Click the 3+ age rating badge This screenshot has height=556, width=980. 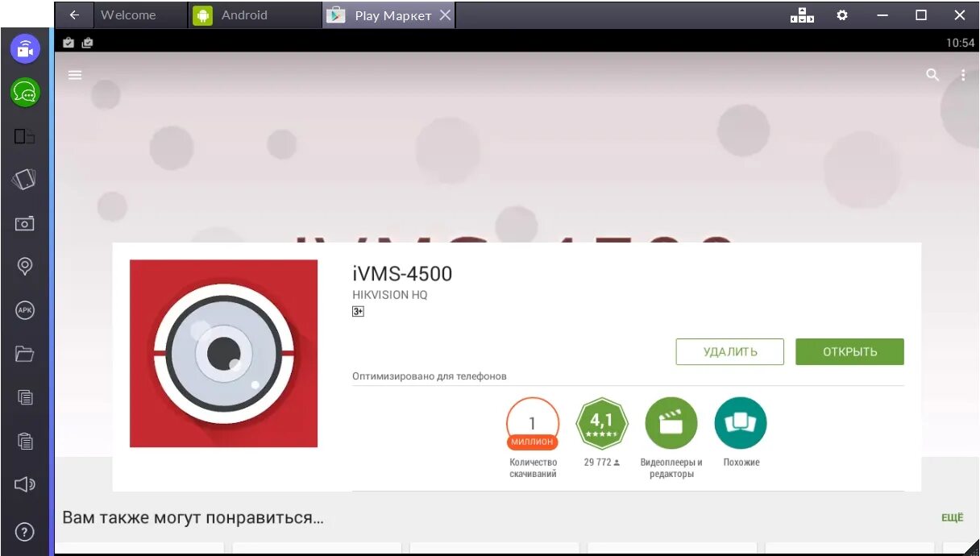[x=359, y=311]
